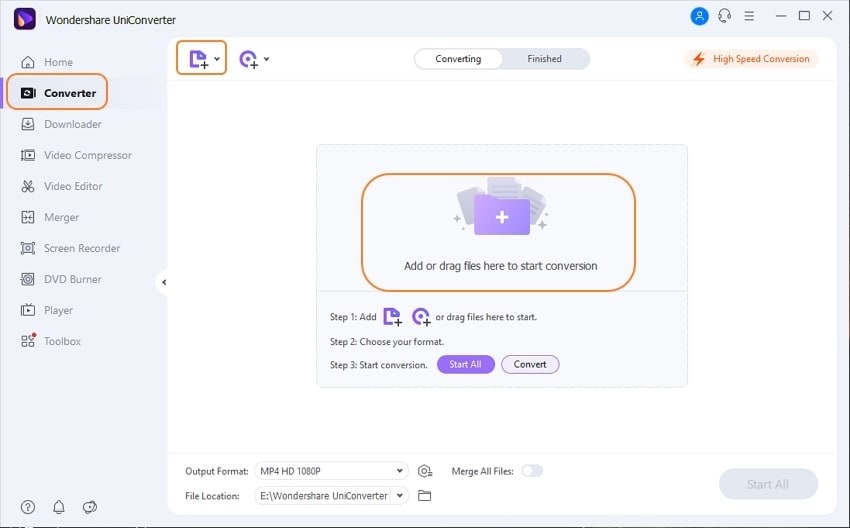Open the notifications bell icon
Viewport: 850px width, 528px height.
[x=59, y=507]
